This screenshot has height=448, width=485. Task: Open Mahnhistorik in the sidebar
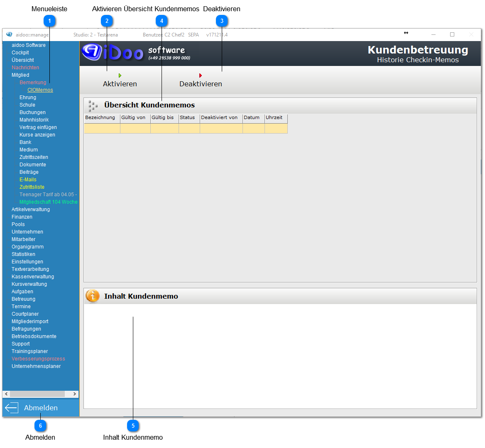click(x=34, y=120)
